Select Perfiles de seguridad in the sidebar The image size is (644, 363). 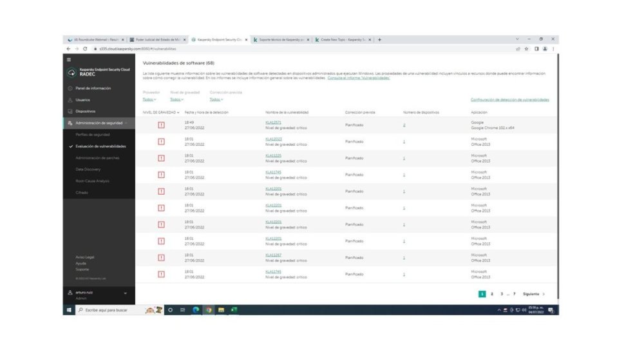(92, 135)
